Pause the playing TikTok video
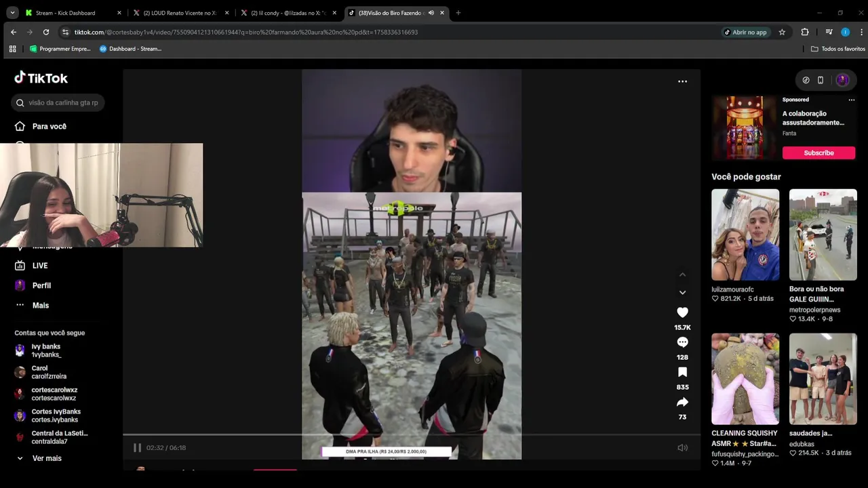Image resolution: width=868 pixels, height=488 pixels. pyautogui.click(x=137, y=447)
